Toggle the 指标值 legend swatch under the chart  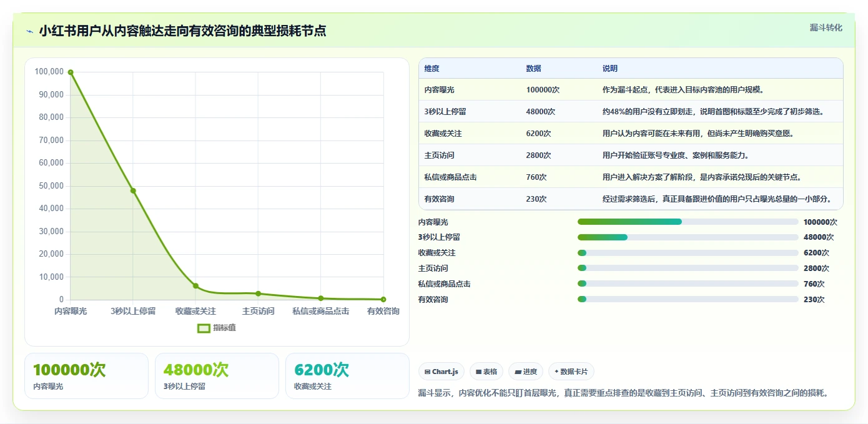pyautogui.click(x=204, y=328)
